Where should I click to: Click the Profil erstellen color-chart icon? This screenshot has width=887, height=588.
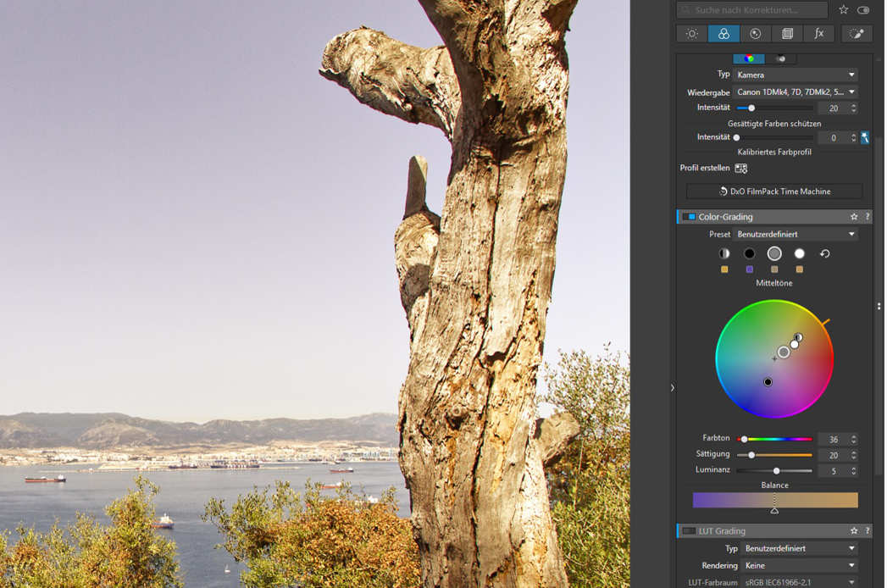[x=741, y=169]
